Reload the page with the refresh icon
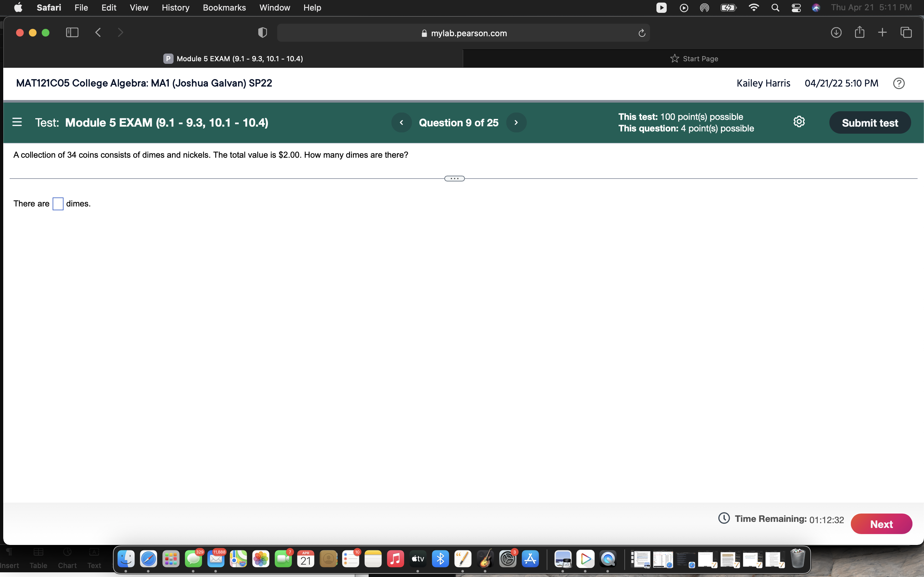The height and width of the screenshot is (577, 924). point(641,33)
